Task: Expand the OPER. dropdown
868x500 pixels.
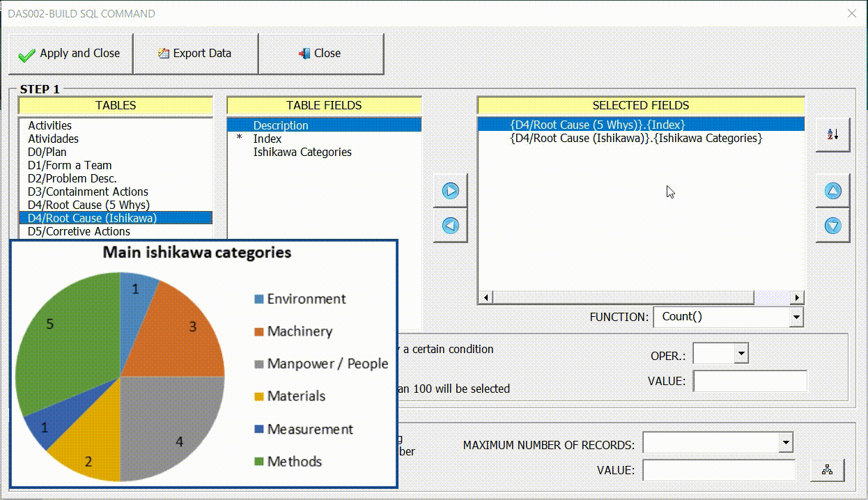Action: 741,354
